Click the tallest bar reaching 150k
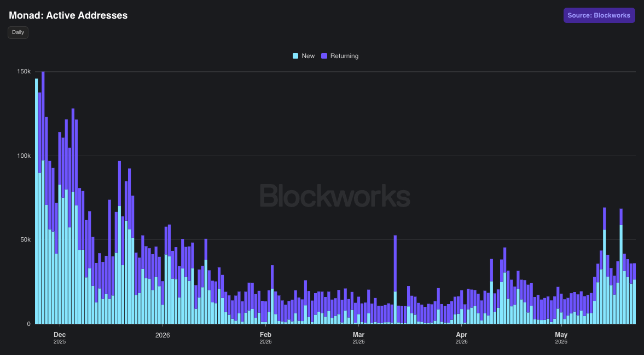This screenshot has width=644, height=355. pyautogui.click(x=43, y=197)
